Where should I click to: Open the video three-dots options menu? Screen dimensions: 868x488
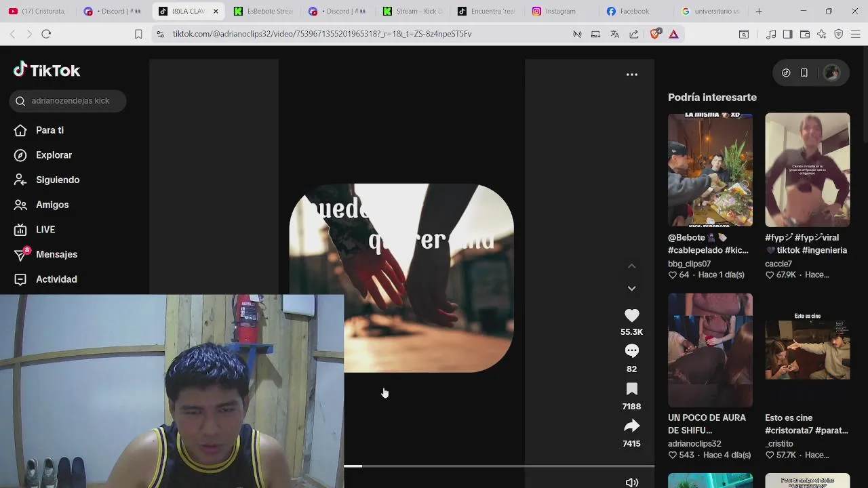tap(631, 75)
